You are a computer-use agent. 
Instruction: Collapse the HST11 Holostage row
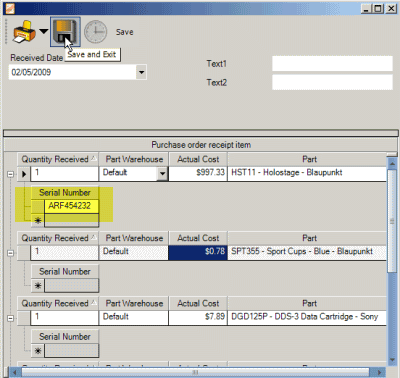click(x=10, y=174)
